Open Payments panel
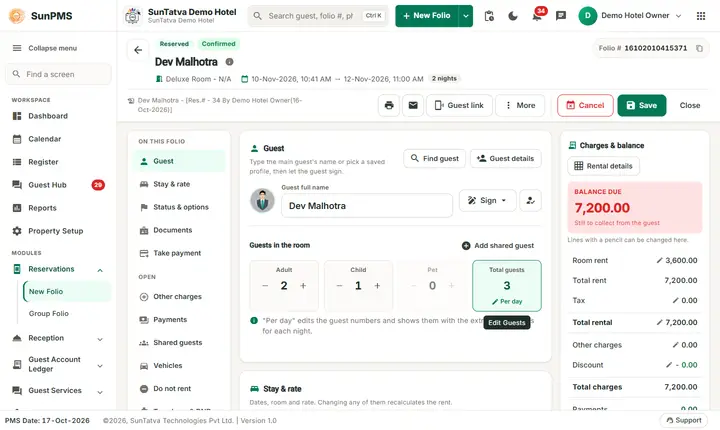The height and width of the screenshot is (430, 720). pos(180,320)
